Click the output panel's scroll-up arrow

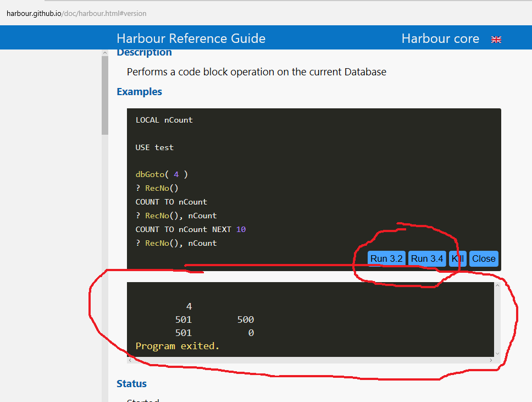click(497, 286)
